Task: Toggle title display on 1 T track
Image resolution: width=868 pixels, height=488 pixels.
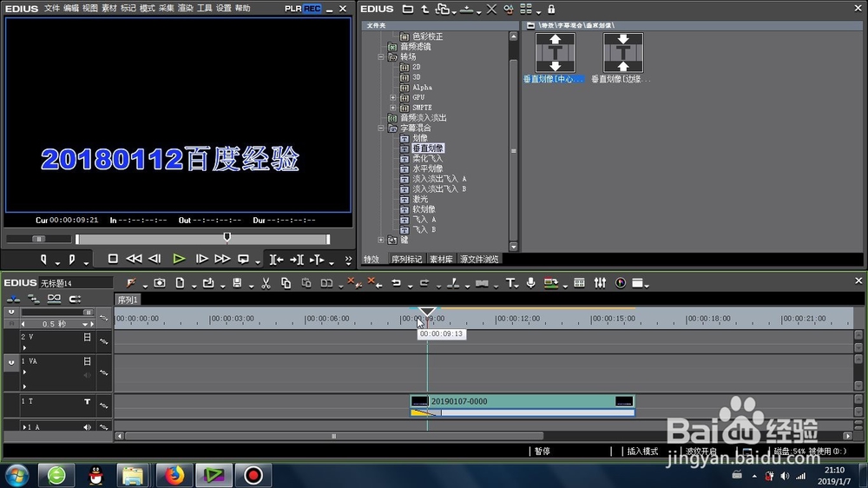Action: (87, 401)
